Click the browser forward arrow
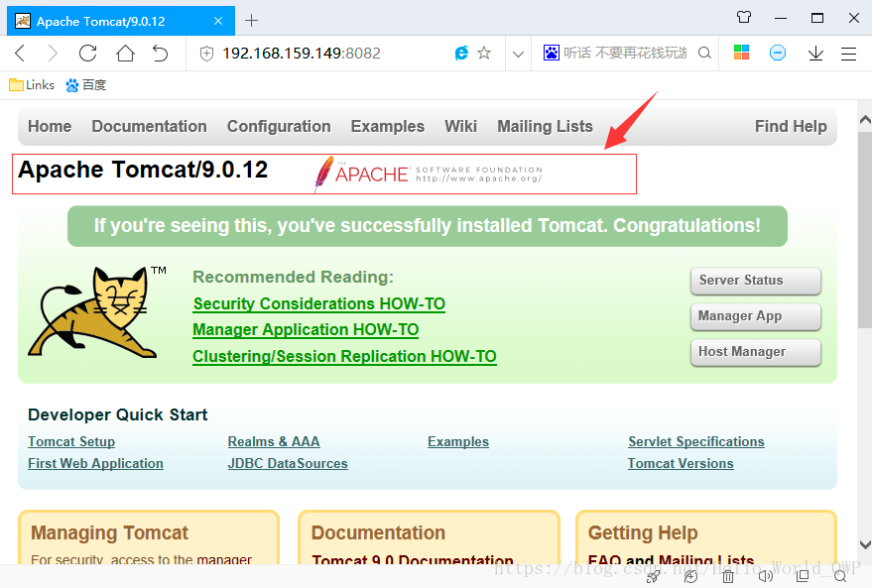872x588 pixels. [x=53, y=54]
